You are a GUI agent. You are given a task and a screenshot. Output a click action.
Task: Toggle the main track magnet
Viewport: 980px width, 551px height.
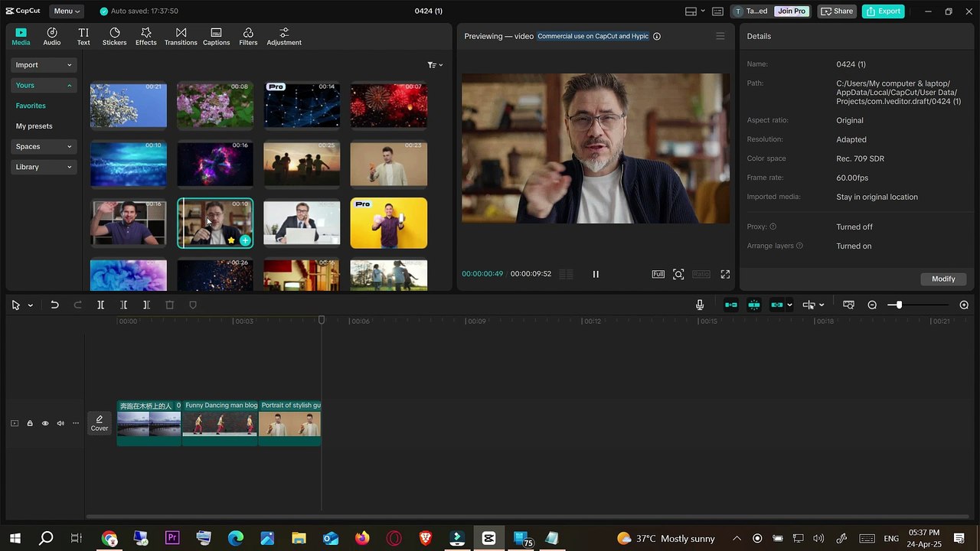click(731, 305)
